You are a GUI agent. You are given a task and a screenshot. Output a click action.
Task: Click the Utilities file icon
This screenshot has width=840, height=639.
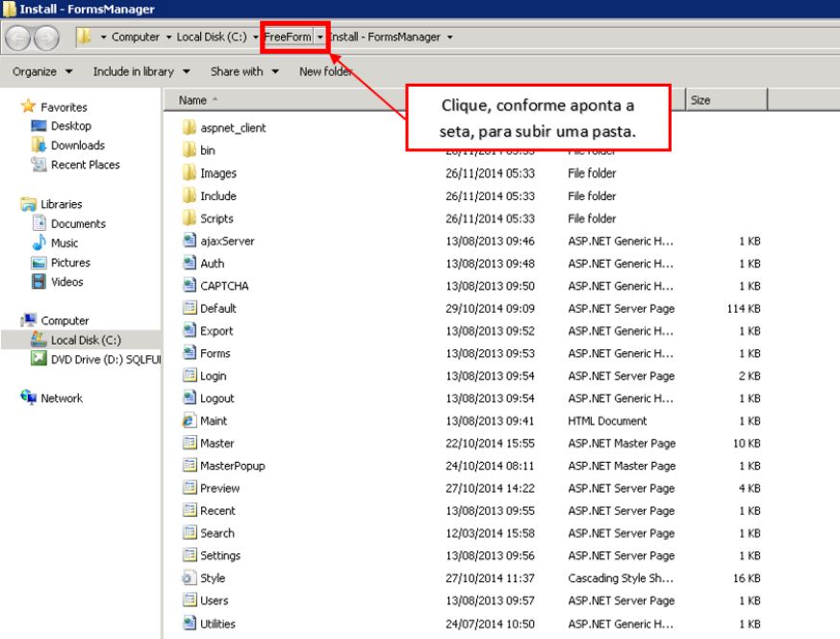[190, 623]
